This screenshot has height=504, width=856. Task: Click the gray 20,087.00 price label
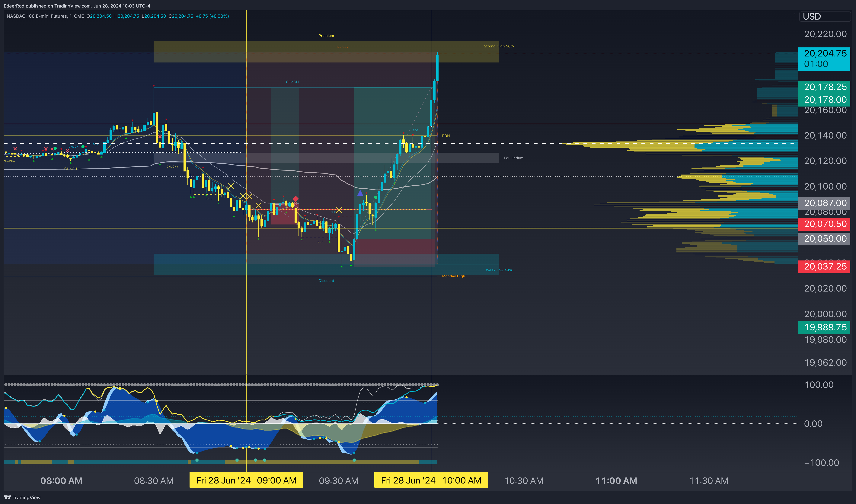pyautogui.click(x=826, y=203)
